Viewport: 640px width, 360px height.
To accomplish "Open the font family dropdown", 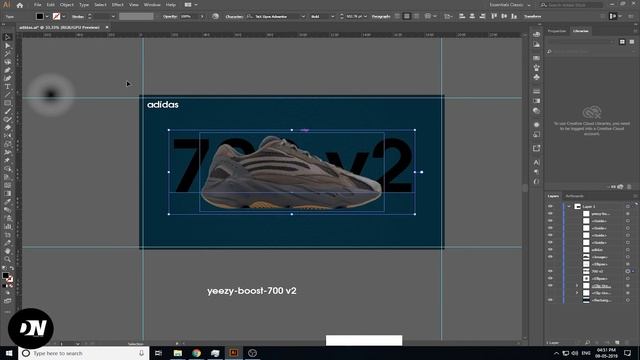I will click(x=303, y=16).
